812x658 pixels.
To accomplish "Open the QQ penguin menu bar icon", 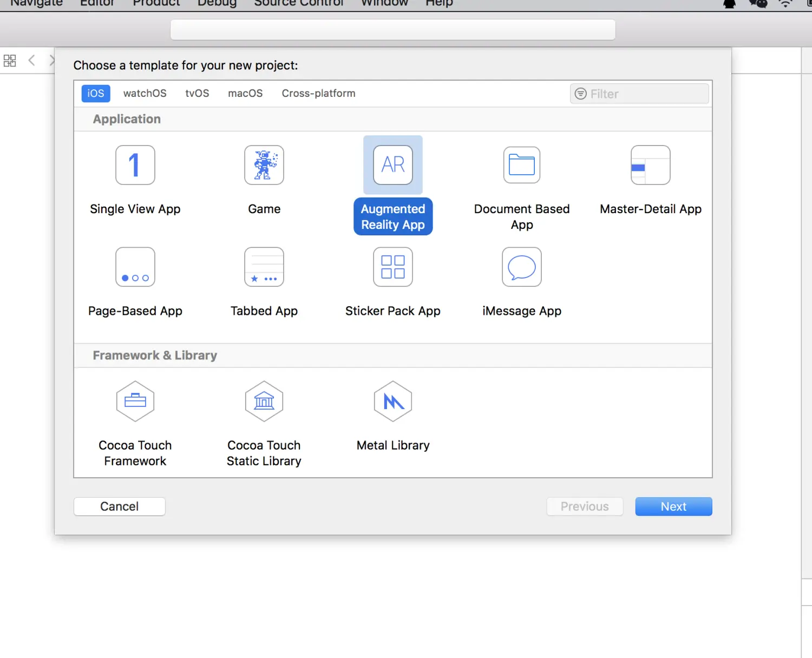I will coord(730,4).
